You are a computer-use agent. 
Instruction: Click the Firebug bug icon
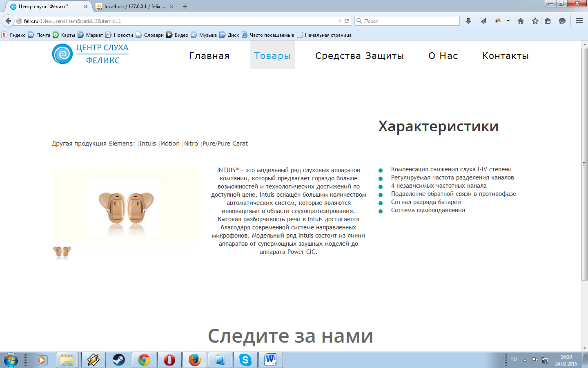pyautogui.click(x=498, y=21)
